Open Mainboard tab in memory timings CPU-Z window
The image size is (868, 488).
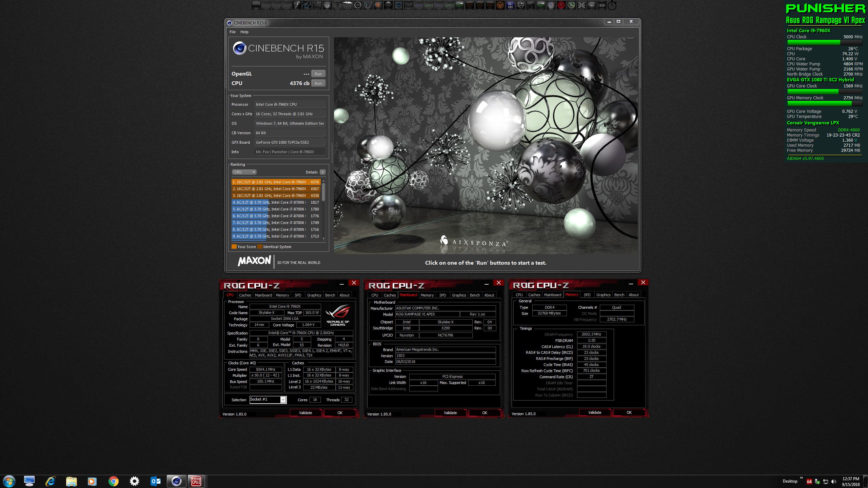tap(553, 295)
